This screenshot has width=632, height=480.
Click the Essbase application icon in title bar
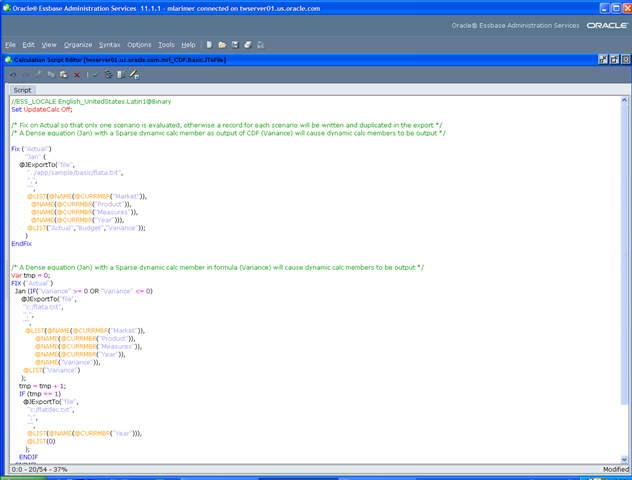tap(6, 8)
